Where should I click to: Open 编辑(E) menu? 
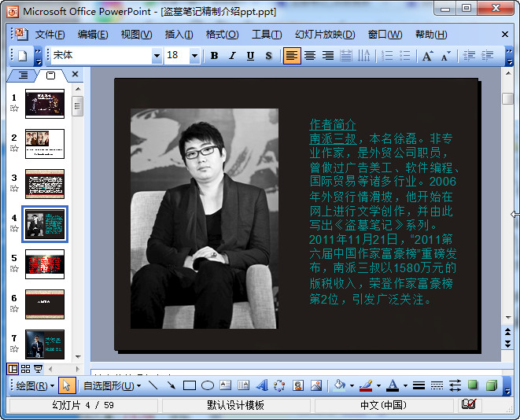tap(93, 35)
